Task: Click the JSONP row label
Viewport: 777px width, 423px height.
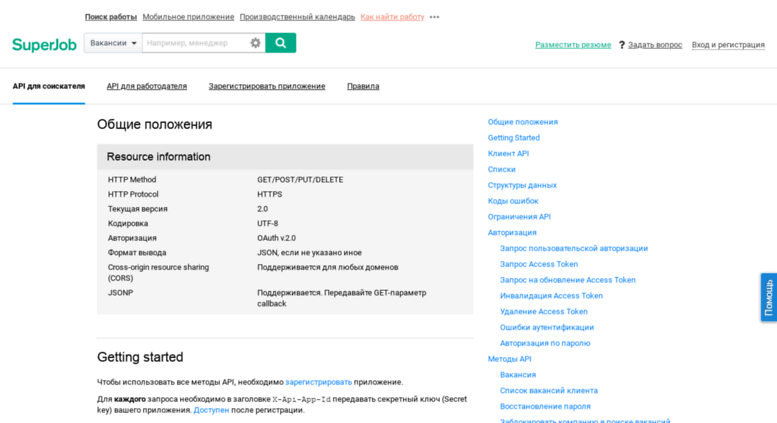Action: coord(120,293)
